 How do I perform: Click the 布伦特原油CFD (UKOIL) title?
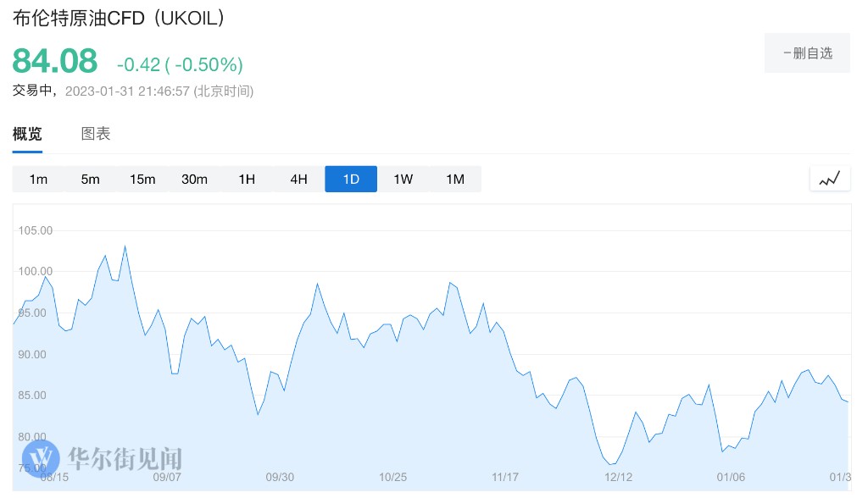point(119,18)
